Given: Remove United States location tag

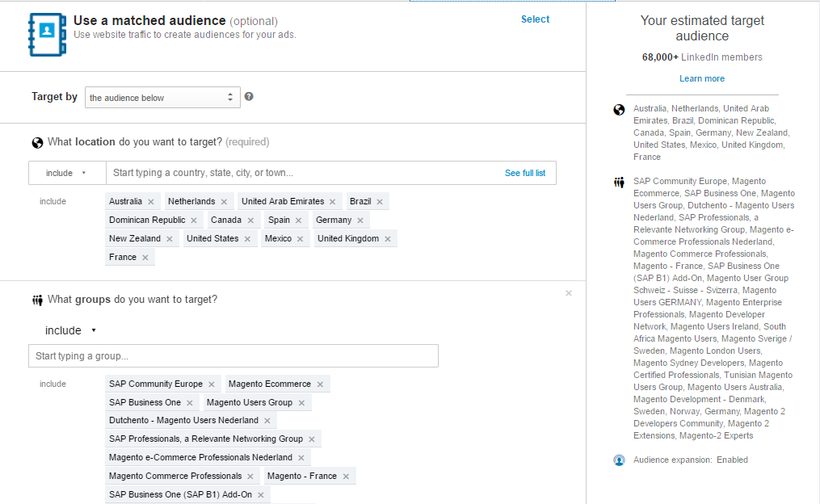Looking at the screenshot, I should coord(247,239).
